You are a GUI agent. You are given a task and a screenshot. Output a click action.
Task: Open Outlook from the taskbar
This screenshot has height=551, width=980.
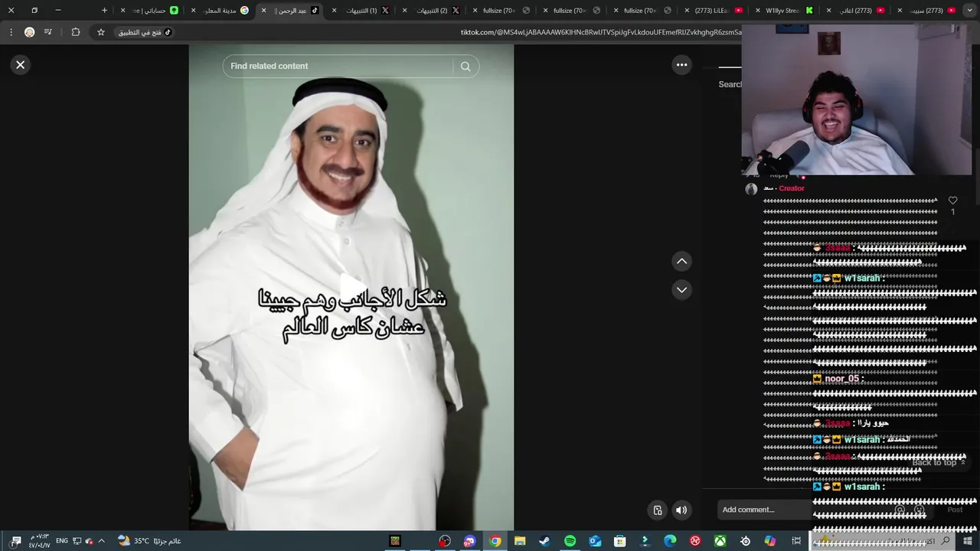595,541
